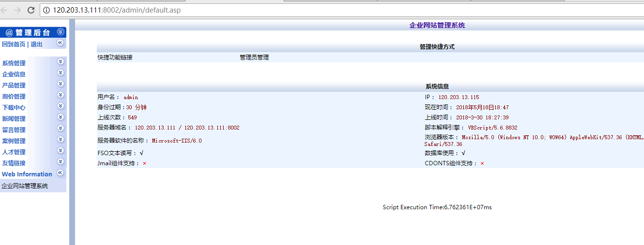Screen dimensions: 644x245
Task: Click the username value admin
Action: (131, 97)
